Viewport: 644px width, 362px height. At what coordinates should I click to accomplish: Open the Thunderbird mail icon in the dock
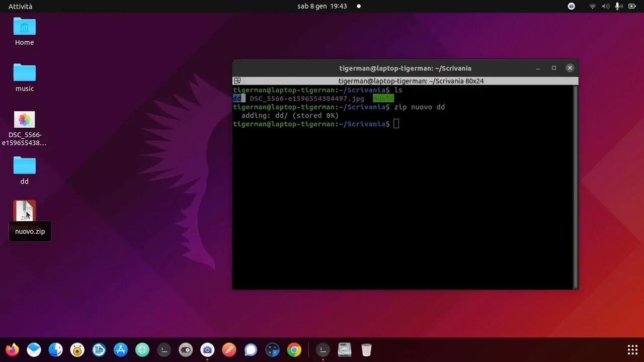coord(34,349)
